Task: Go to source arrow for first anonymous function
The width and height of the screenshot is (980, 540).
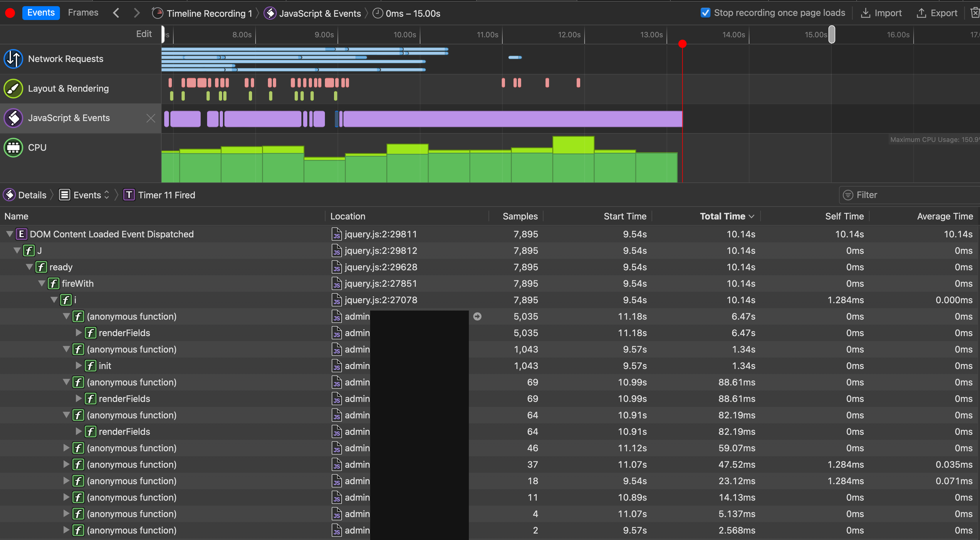Action: (x=477, y=316)
